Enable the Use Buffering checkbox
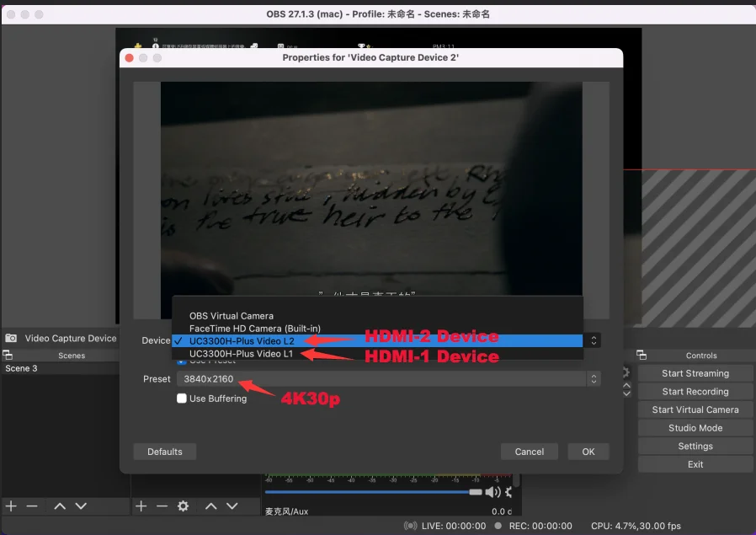 (182, 399)
